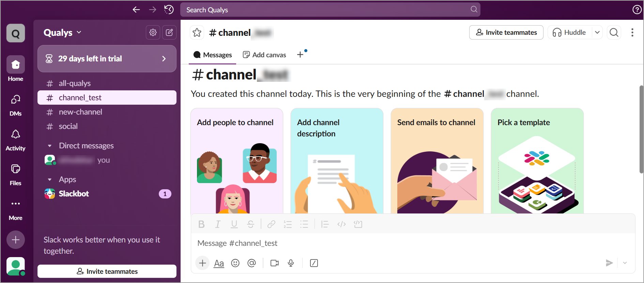
Task: Hide formatting with the Aa icon
Action: point(219,263)
